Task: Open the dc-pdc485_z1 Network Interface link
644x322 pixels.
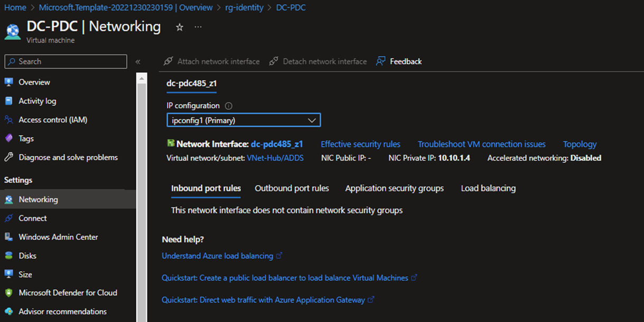Action: point(277,144)
